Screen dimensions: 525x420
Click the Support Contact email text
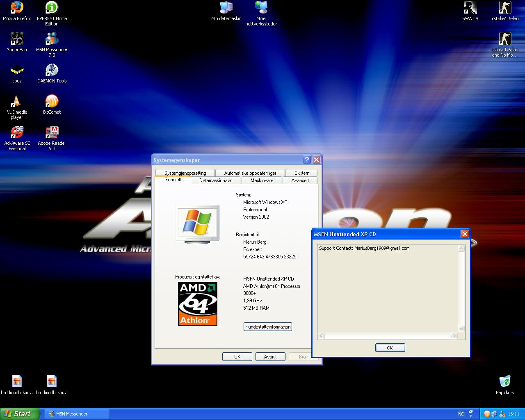coord(364,248)
